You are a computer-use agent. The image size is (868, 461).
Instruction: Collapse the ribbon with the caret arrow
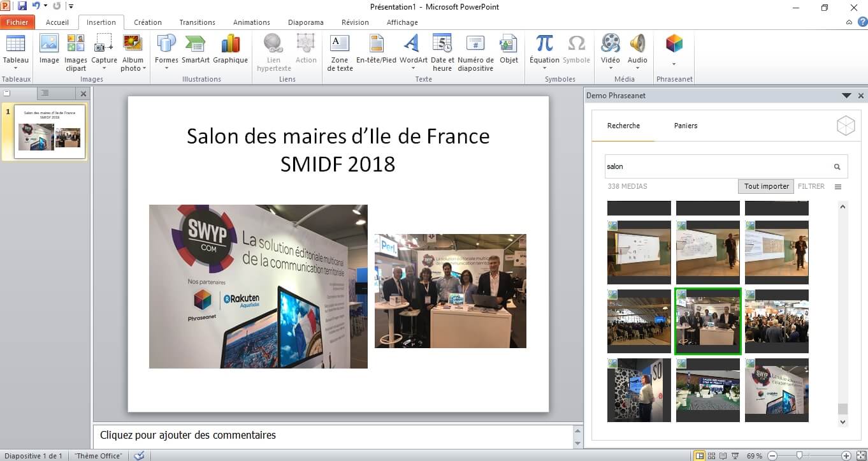coord(849,22)
